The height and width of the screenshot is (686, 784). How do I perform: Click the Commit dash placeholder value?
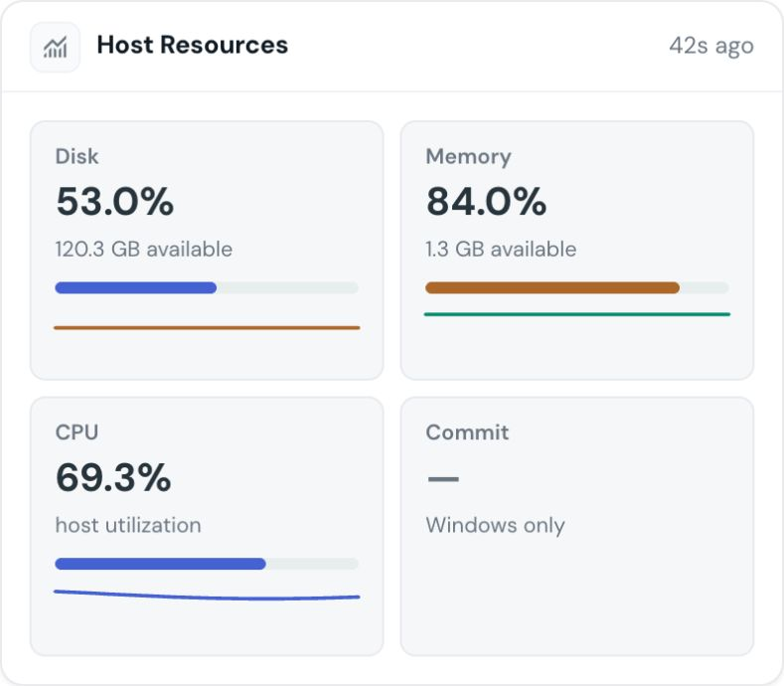[443, 479]
